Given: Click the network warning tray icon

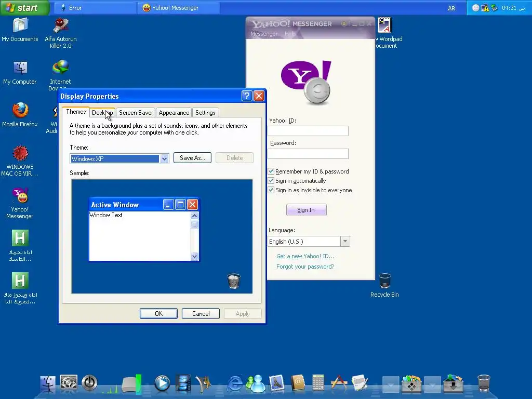Looking at the screenshot, I should click(x=485, y=8).
